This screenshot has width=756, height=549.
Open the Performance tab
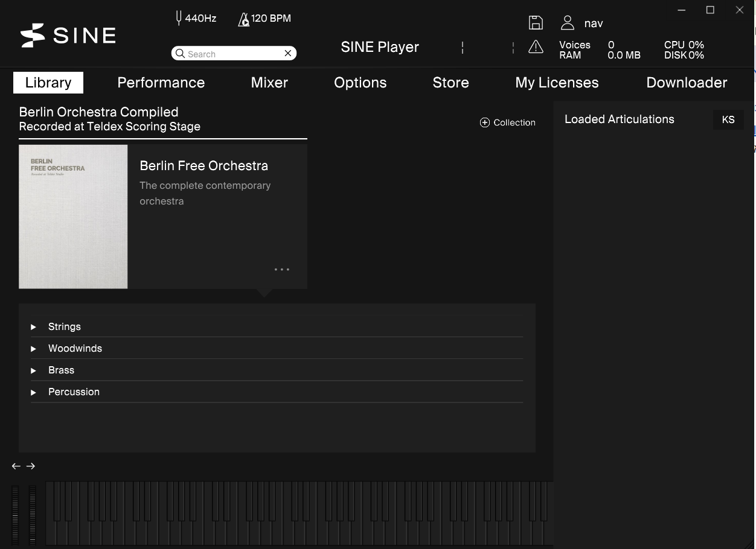pyautogui.click(x=161, y=83)
